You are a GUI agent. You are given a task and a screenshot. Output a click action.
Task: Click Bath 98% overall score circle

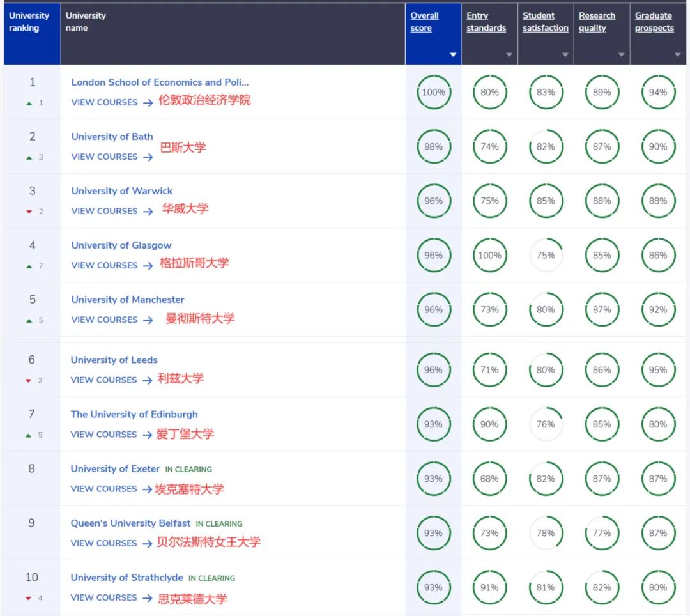[433, 146]
